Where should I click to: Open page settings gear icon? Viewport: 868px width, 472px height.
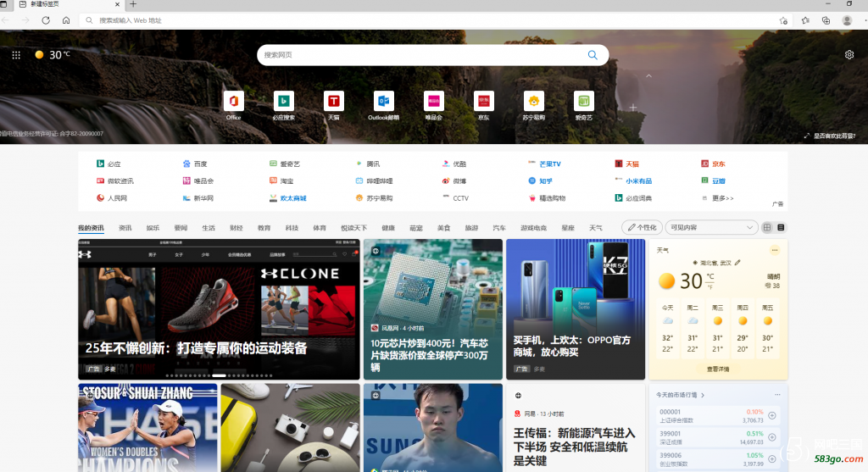849,55
